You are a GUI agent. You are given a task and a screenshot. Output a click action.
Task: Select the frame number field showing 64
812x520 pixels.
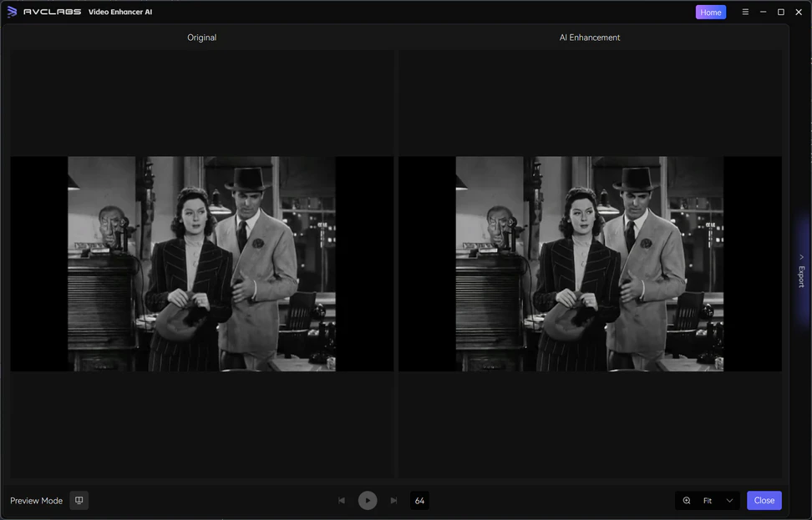(419, 500)
